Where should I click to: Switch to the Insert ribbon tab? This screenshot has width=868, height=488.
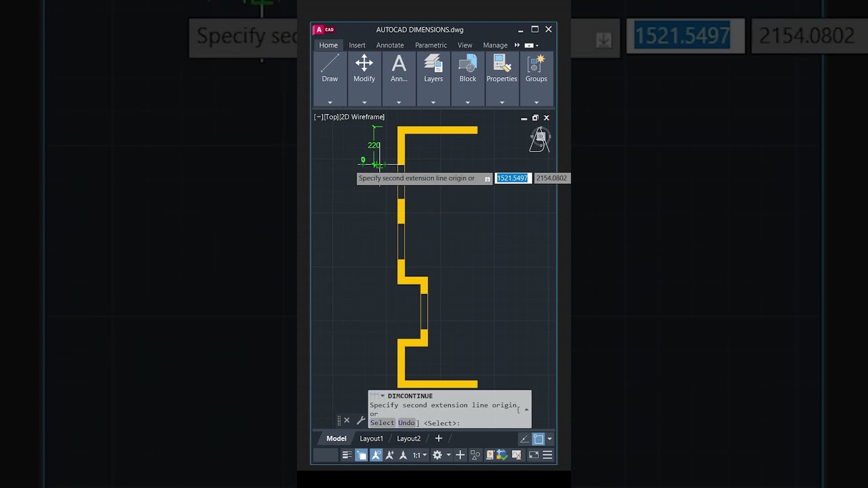click(357, 45)
